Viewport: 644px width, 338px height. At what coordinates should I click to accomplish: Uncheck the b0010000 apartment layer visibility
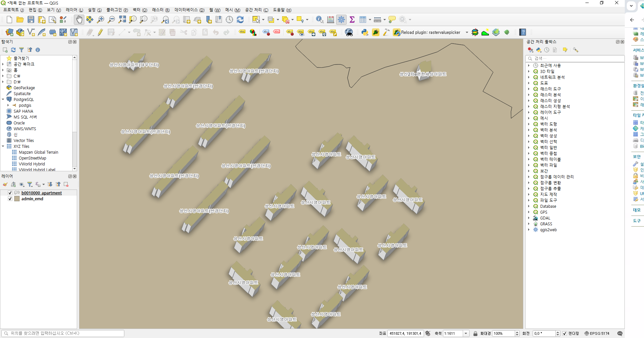point(10,193)
